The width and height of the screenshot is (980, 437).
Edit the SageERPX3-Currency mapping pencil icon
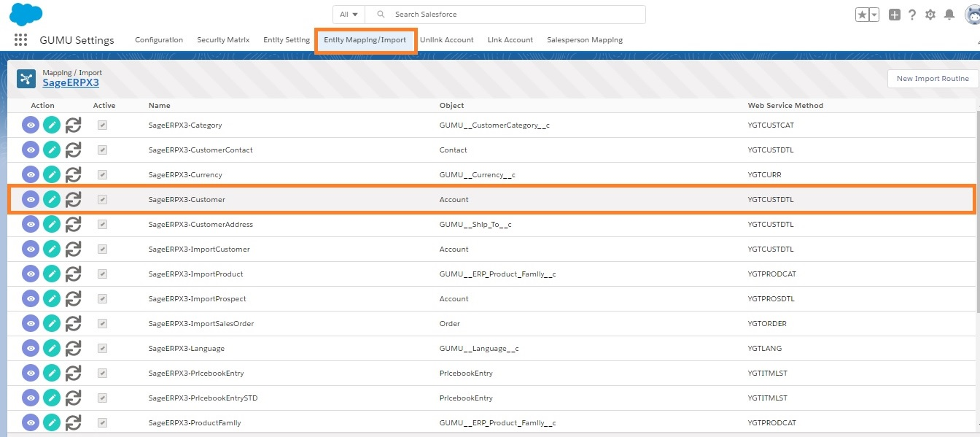tap(52, 175)
